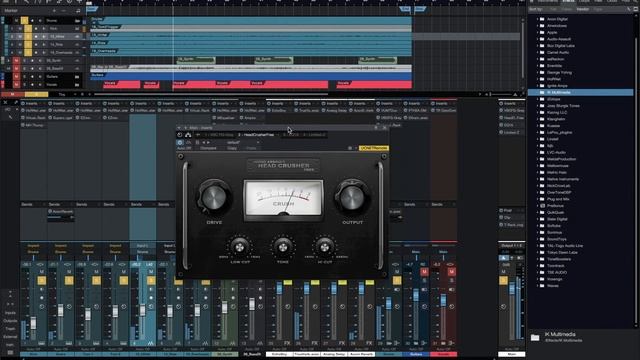Click the Main output channel fader

pos(511,289)
